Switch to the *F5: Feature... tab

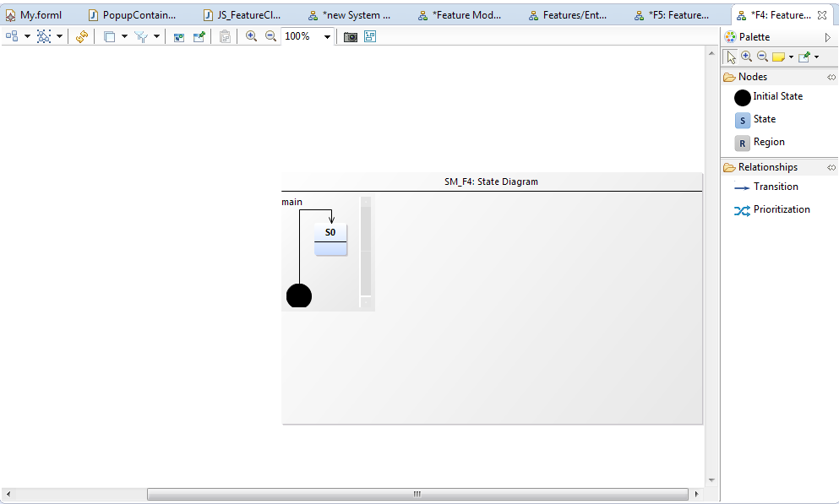click(x=672, y=15)
